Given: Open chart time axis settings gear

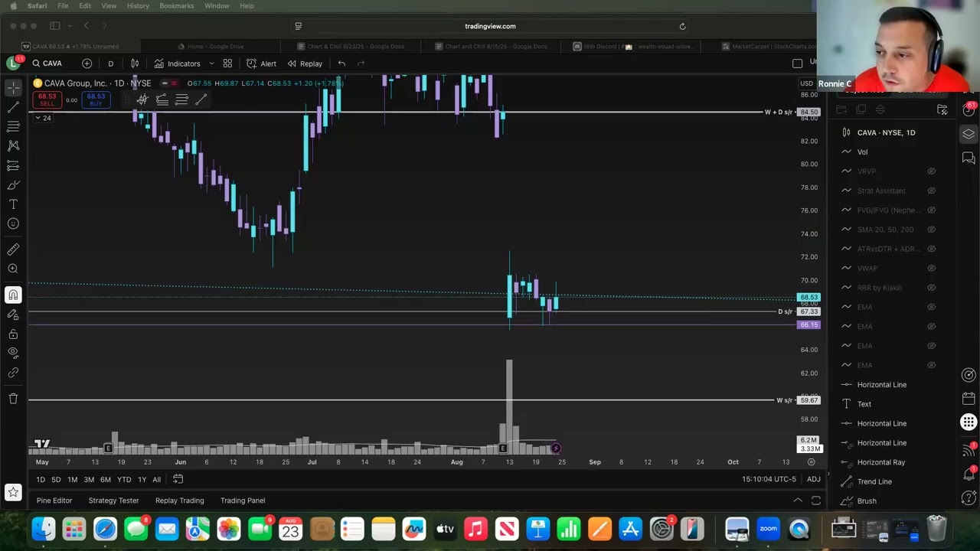Looking at the screenshot, I should click(811, 462).
